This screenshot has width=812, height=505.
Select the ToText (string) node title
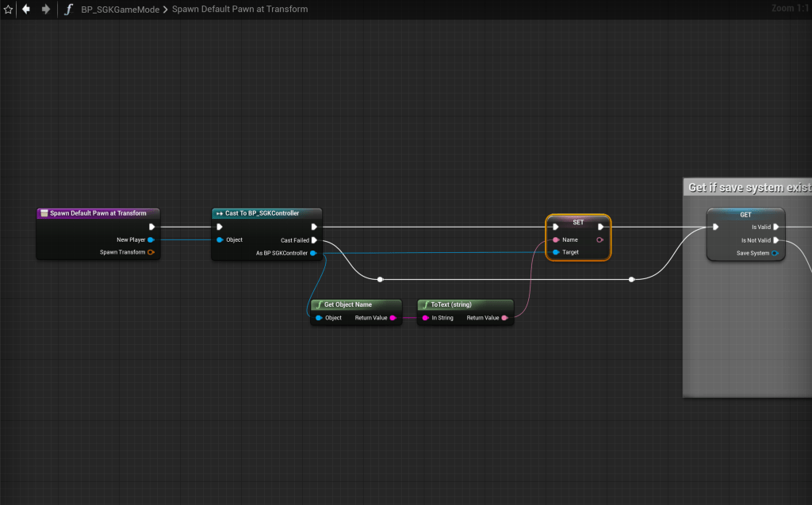click(465, 304)
